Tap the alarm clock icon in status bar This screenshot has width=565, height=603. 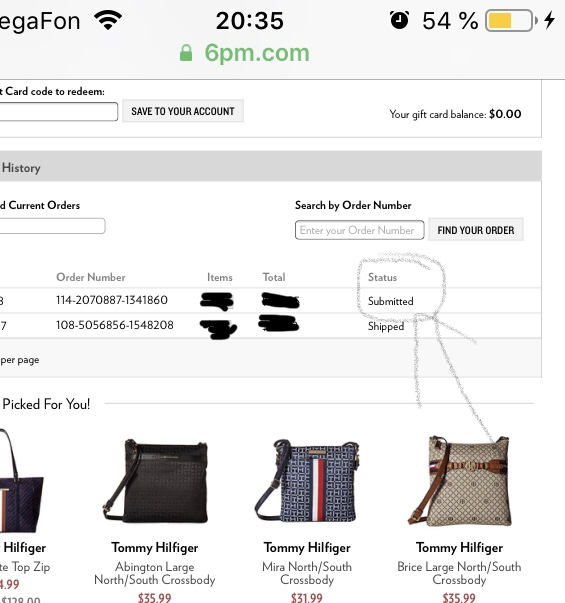pos(399,20)
